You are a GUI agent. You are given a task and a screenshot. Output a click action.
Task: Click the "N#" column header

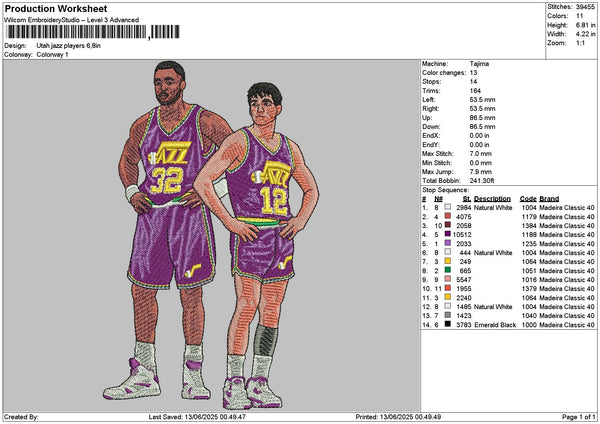(x=438, y=199)
